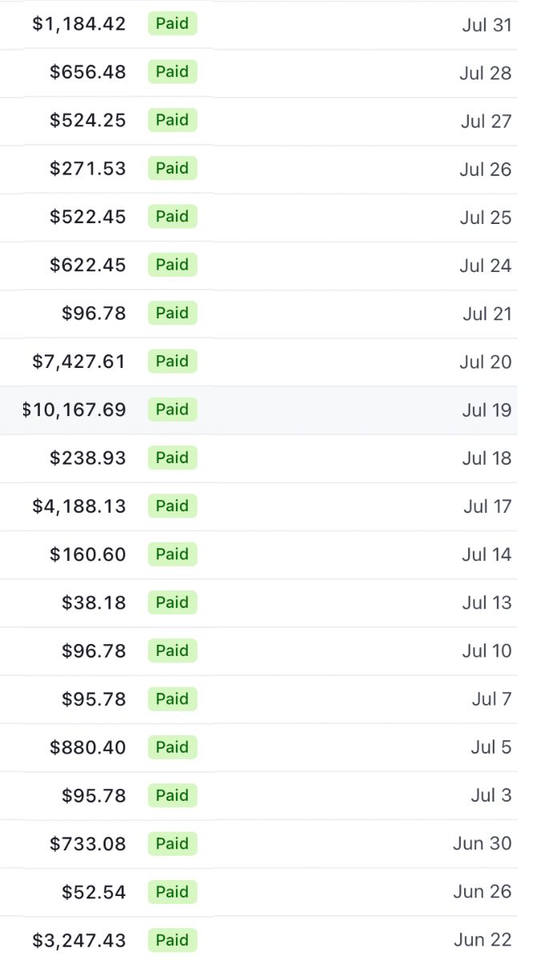Open the $3,247.43 payout row

(x=79, y=940)
